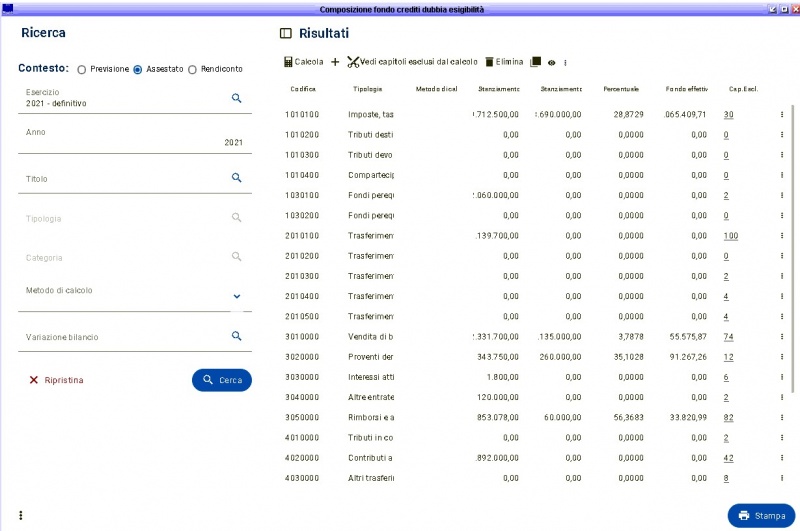Select the Previsione radio button
The image size is (800, 531).
(82, 69)
